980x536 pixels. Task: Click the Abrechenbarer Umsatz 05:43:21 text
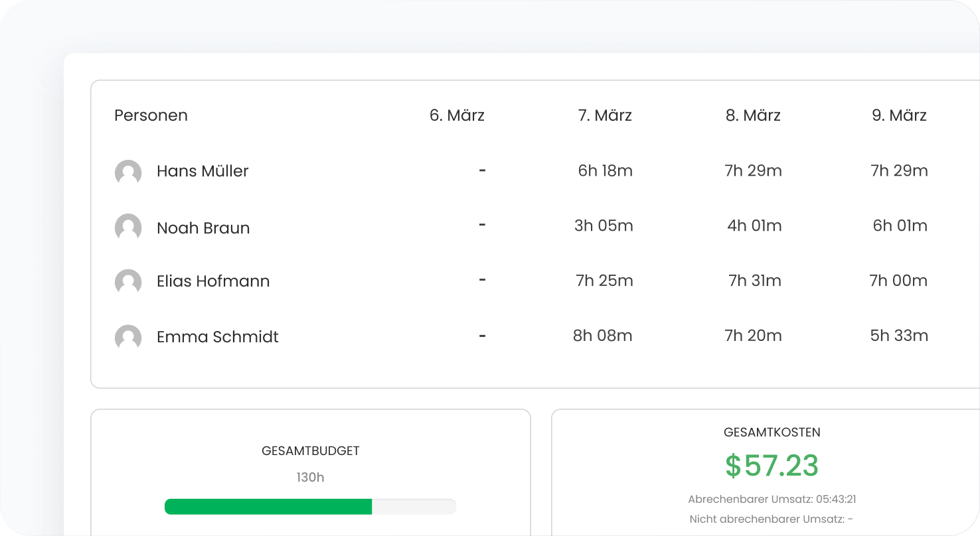click(x=772, y=500)
